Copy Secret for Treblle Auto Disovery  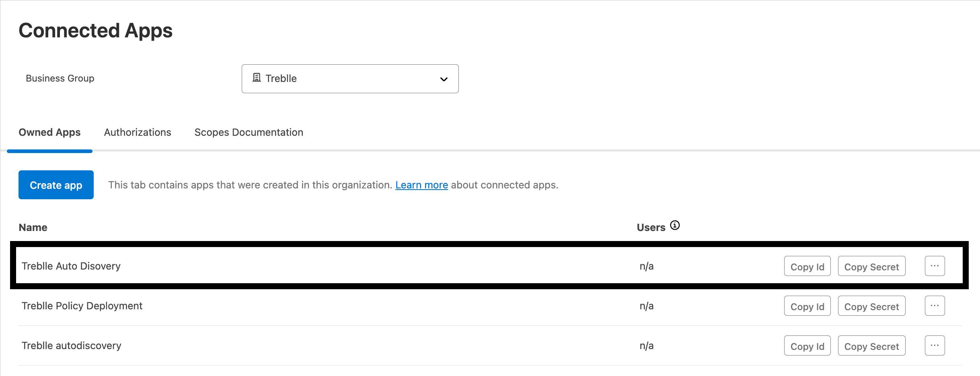tap(871, 266)
